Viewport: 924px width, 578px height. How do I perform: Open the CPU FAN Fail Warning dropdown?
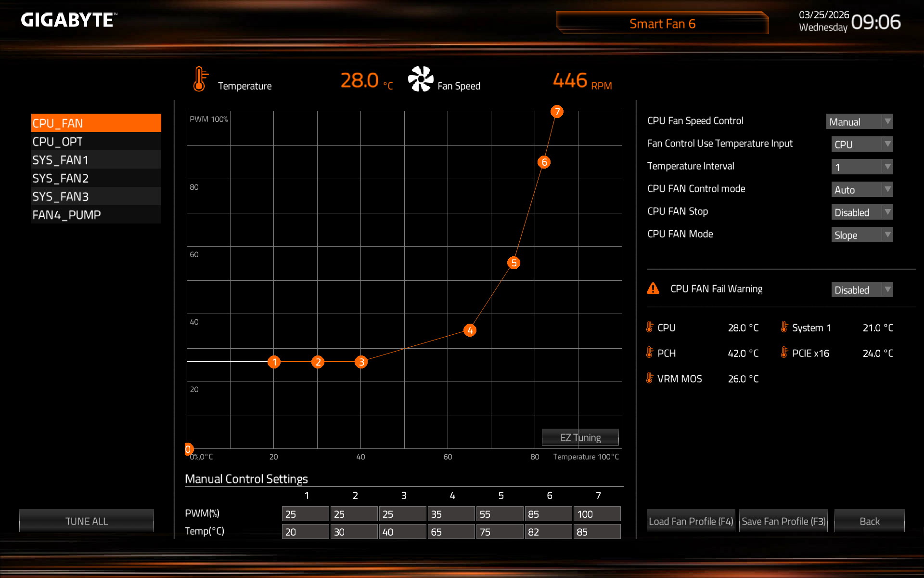click(861, 289)
